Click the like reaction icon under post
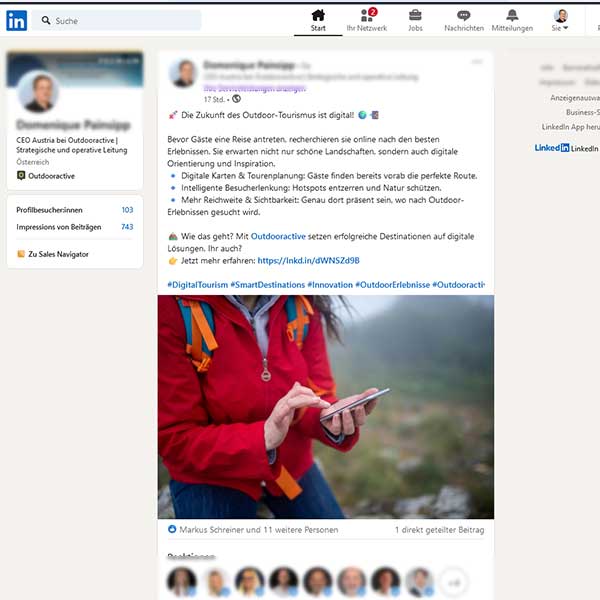 click(x=172, y=530)
